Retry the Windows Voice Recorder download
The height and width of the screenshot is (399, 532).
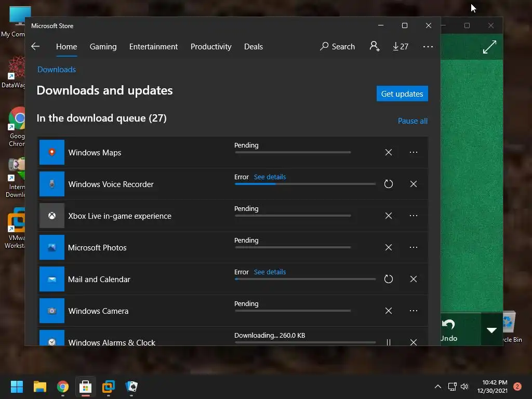(x=389, y=184)
